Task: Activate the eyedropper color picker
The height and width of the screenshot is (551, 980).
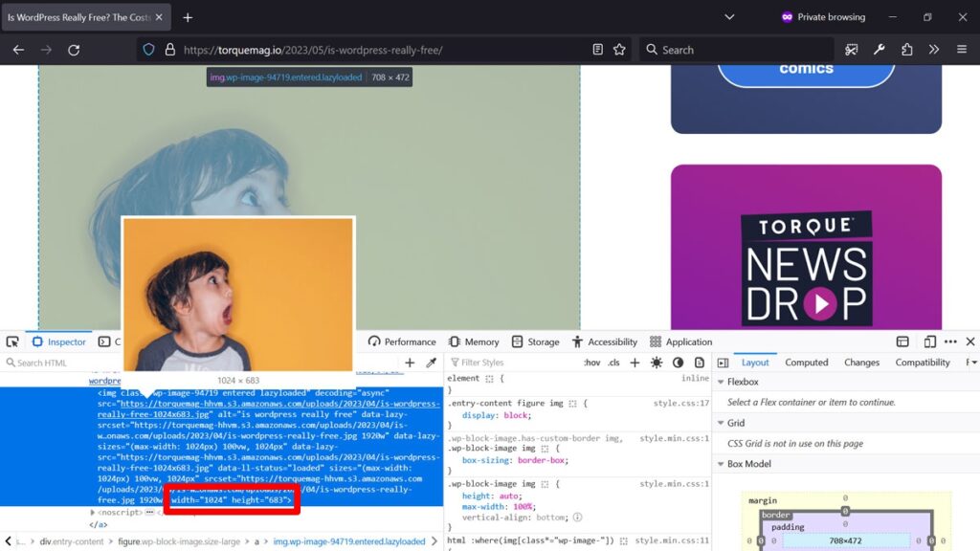Action: tap(430, 363)
